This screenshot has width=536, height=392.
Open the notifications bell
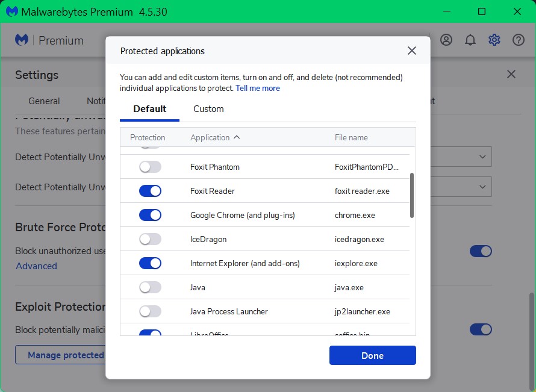click(x=470, y=40)
